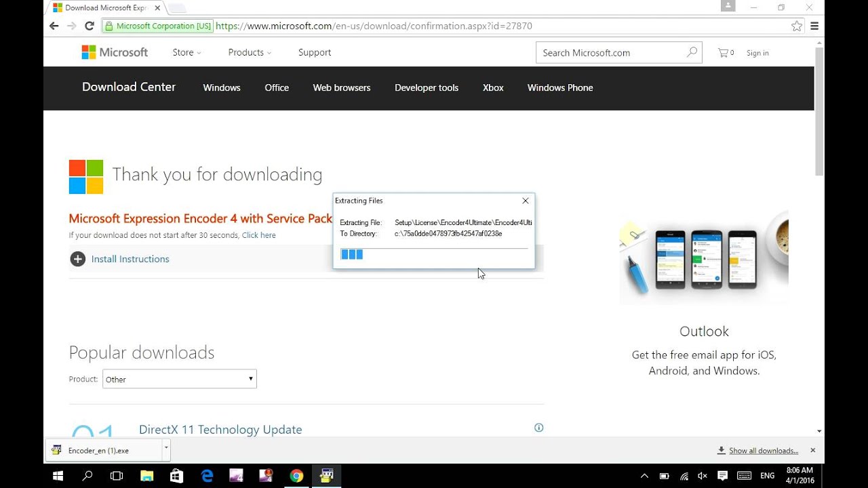Click the browser address bar URL

point(374,26)
